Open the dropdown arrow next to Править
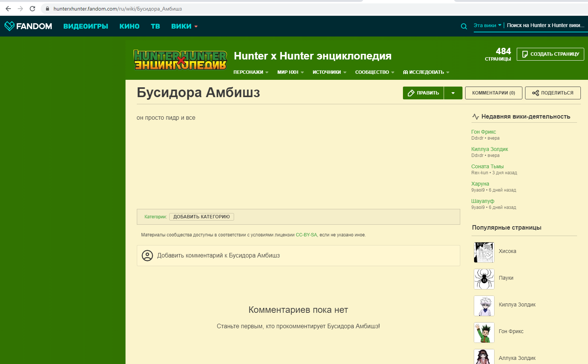Image resolution: width=588 pixels, height=364 pixels. click(x=453, y=93)
